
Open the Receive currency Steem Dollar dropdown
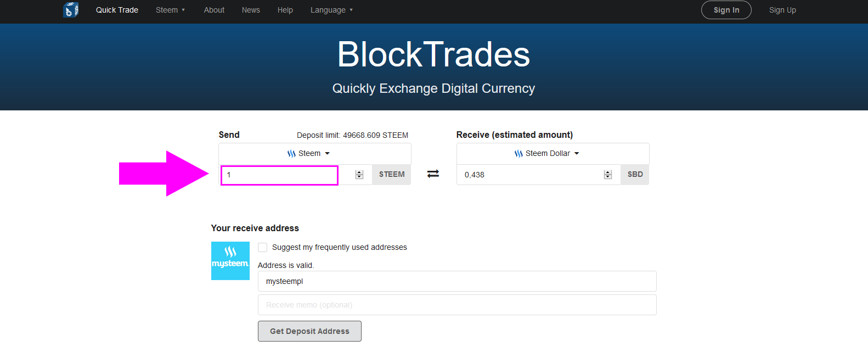coord(553,154)
